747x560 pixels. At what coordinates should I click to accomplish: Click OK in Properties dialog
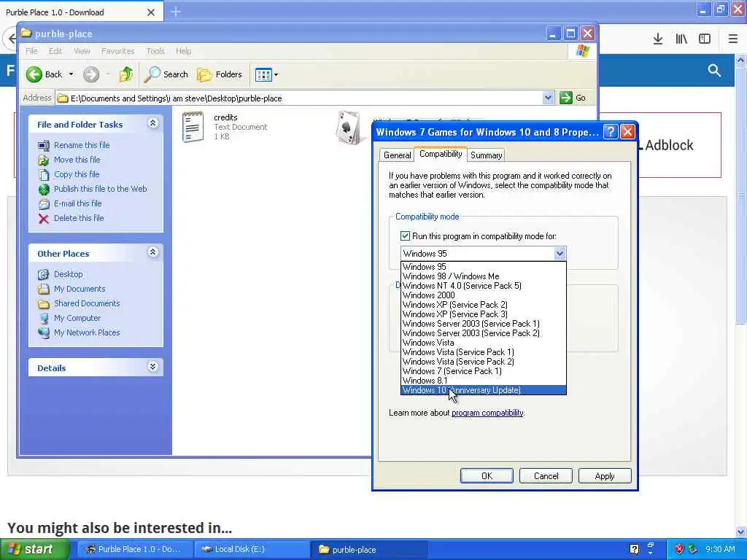coord(487,475)
